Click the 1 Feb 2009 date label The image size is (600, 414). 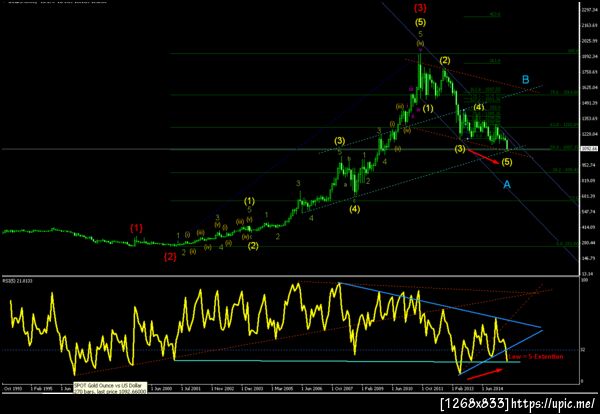373,388
